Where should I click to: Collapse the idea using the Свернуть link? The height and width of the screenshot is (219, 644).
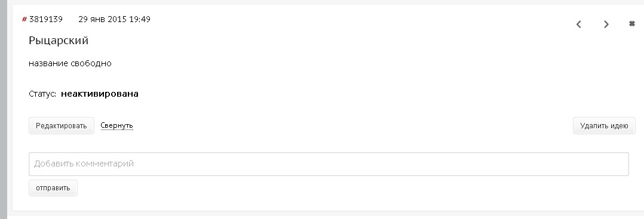coord(116,125)
